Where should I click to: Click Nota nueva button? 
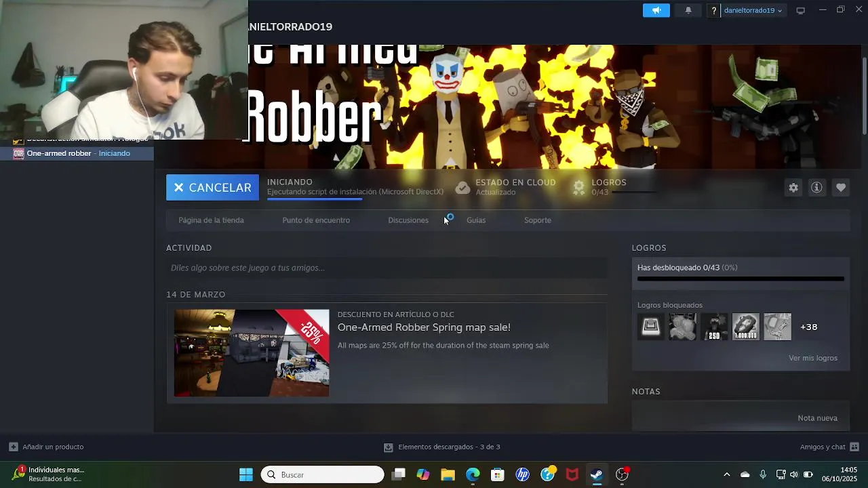818,418
